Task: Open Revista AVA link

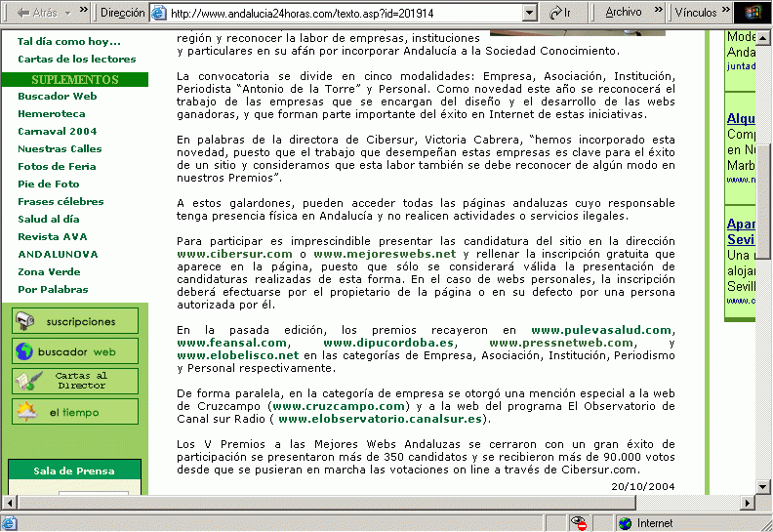Action: (x=53, y=236)
